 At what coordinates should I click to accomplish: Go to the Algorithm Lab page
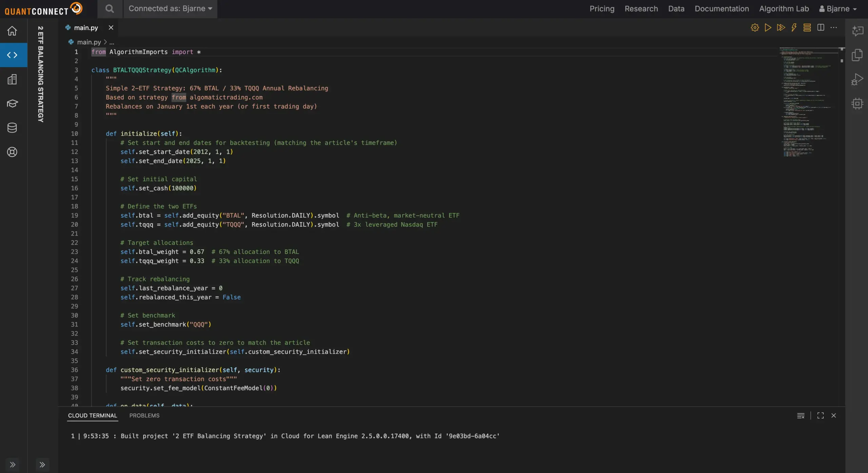(x=784, y=9)
